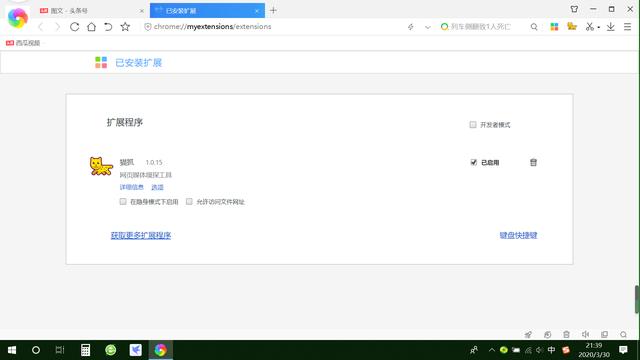640x360 pixels.
Task: Click the yellow cat extension toolbar icon
Action: 572,27
